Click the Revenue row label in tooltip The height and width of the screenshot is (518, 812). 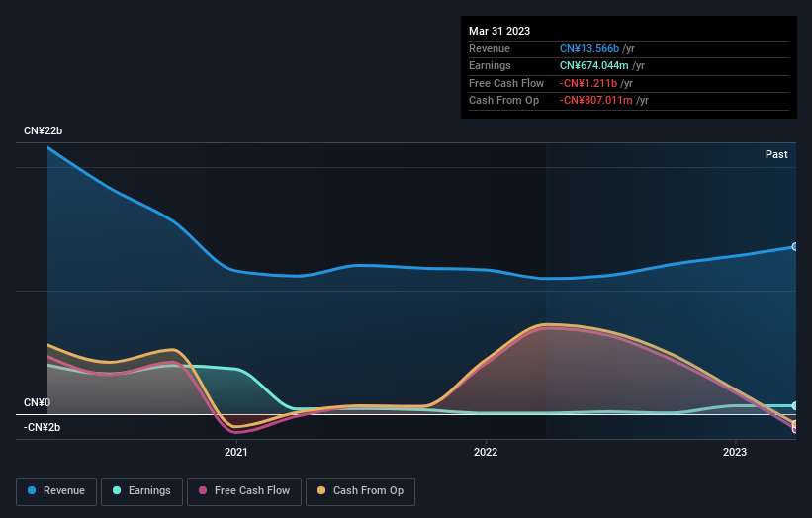coord(490,48)
